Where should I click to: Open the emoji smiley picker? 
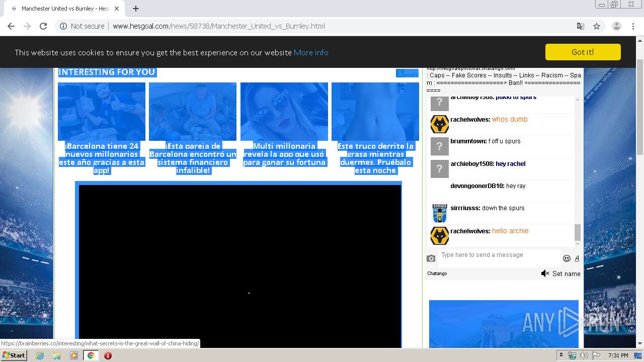pyautogui.click(x=567, y=258)
